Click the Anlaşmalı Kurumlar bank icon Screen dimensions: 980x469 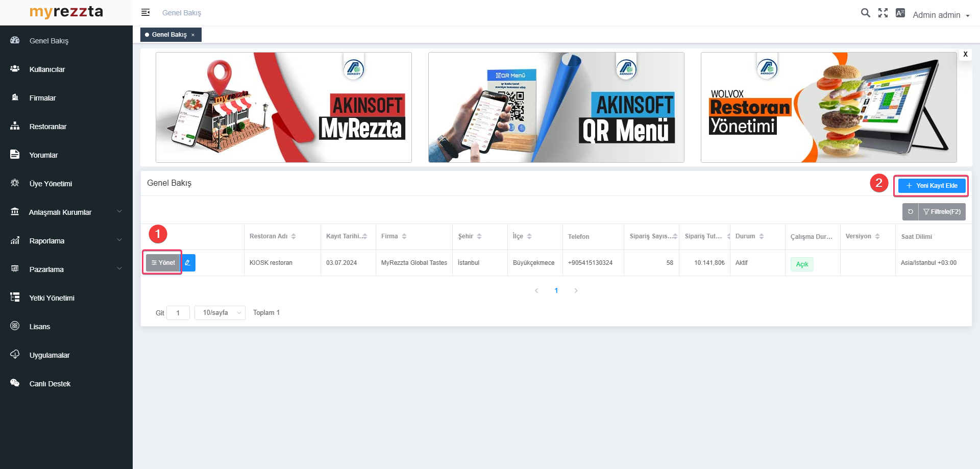(15, 212)
